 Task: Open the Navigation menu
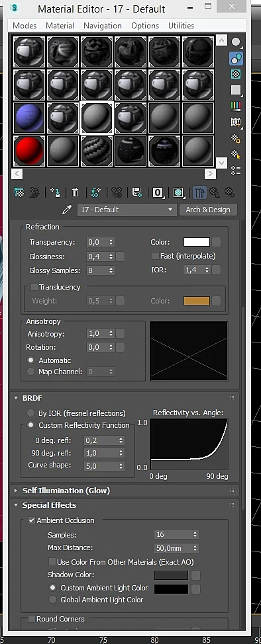coord(103,26)
